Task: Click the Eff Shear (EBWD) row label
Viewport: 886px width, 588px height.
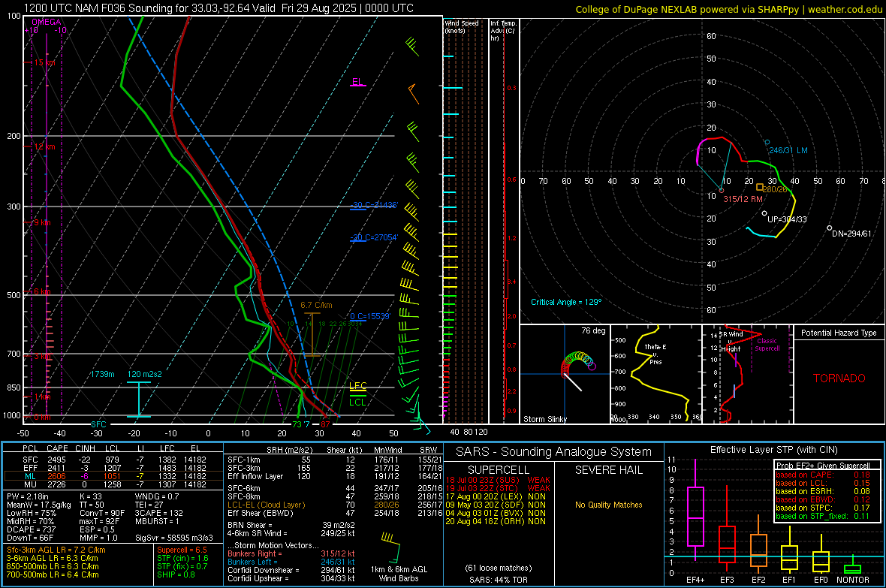Action: coord(261,514)
